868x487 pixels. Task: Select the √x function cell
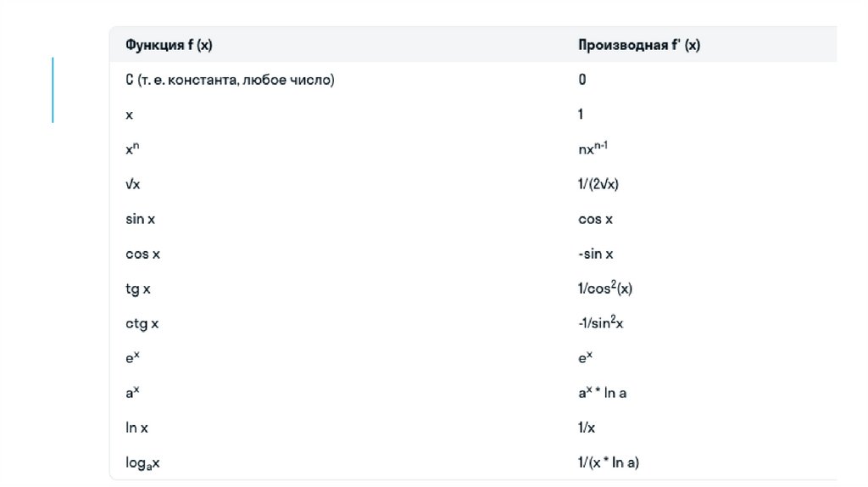pos(134,184)
